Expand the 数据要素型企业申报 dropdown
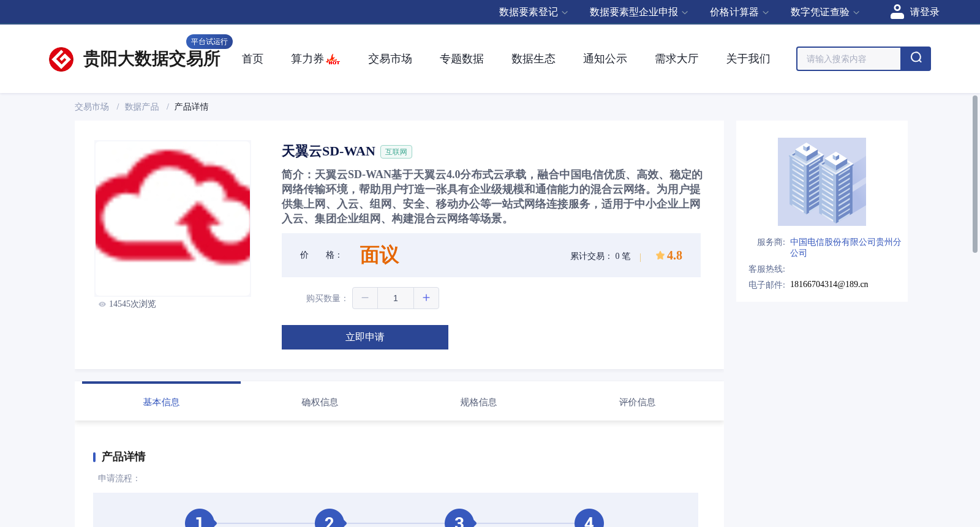The height and width of the screenshot is (527, 980). point(639,12)
